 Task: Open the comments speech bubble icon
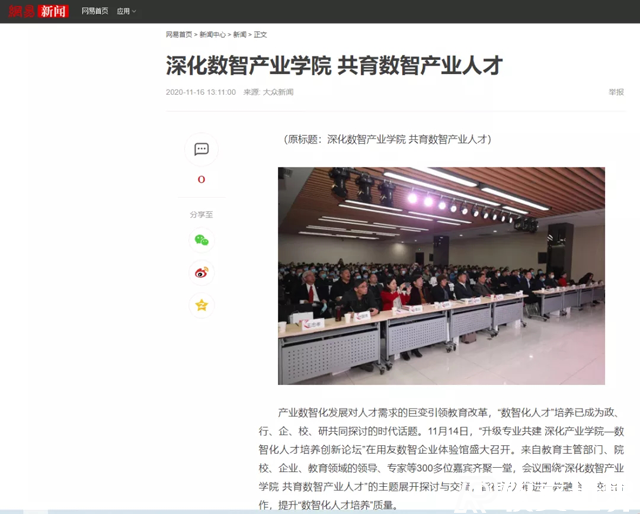click(x=201, y=150)
